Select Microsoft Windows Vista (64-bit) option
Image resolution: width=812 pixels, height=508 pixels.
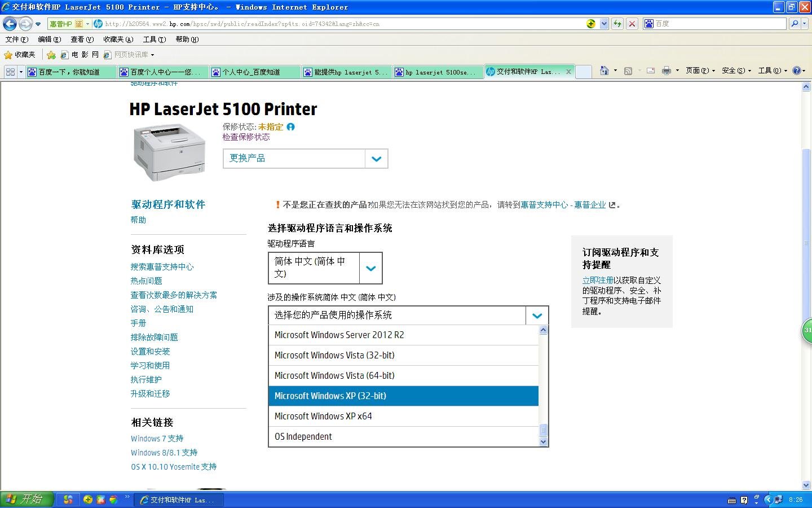(x=404, y=375)
